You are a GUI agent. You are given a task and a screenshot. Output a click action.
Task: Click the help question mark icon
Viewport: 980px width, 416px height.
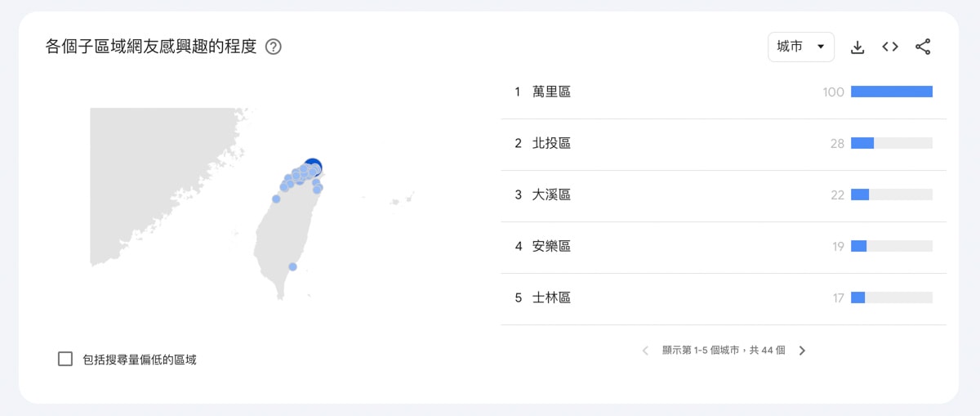click(274, 47)
